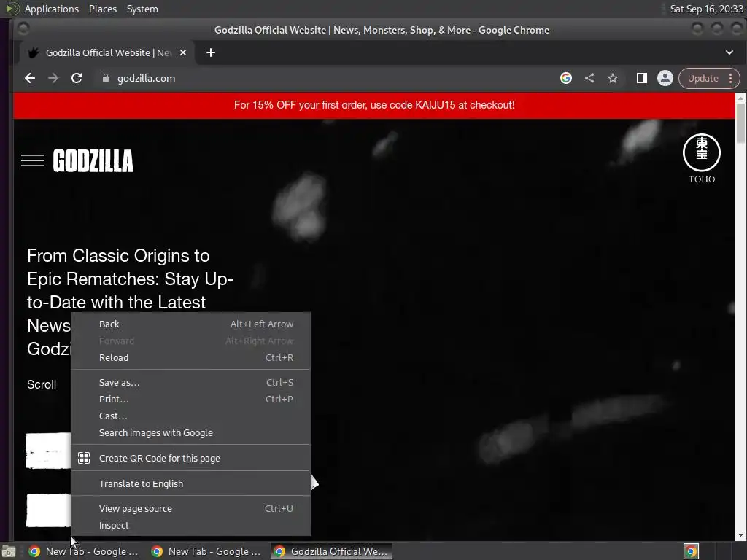The height and width of the screenshot is (560, 747).
Task: Click the KAIJU15 promo banner
Action: pos(374,105)
